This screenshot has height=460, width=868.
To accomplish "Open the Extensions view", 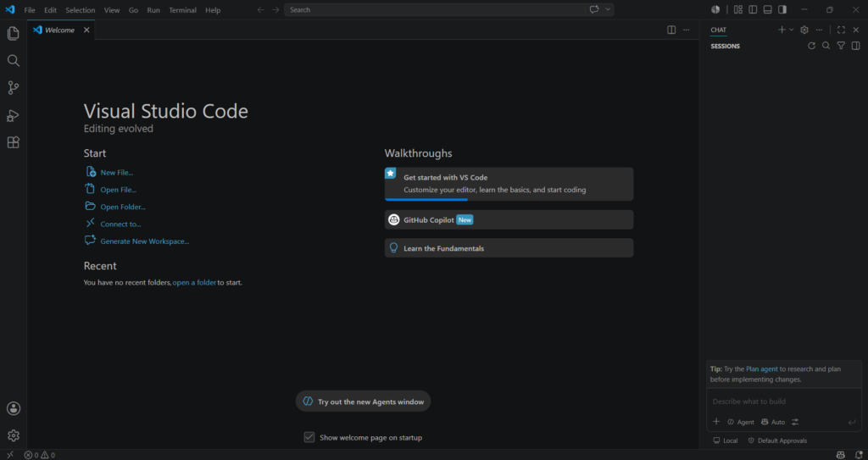I will coord(14,142).
